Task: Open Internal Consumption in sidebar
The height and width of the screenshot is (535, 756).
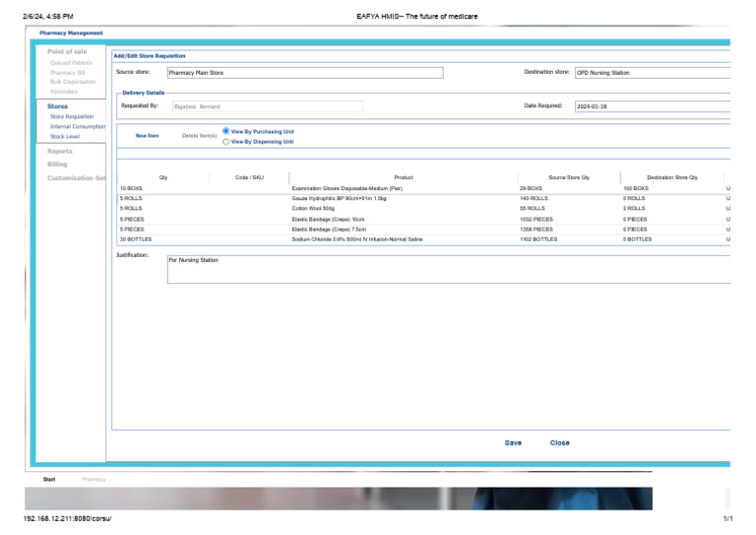Action: coord(77,126)
